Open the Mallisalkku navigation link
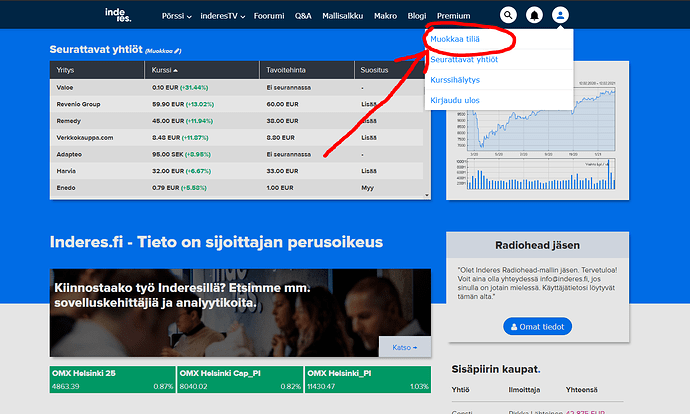This screenshot has width=690, height=414. click(x=342, y=16)
